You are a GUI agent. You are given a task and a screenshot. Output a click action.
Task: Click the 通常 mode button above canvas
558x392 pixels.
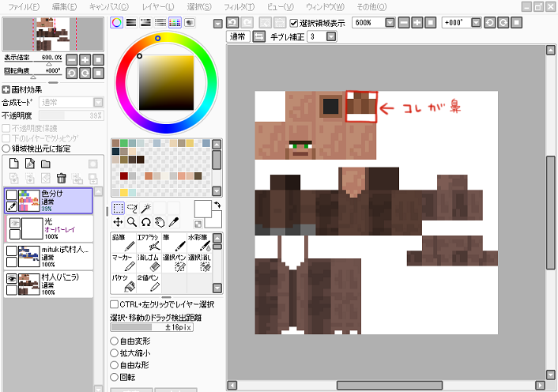[x=238, y=36]
